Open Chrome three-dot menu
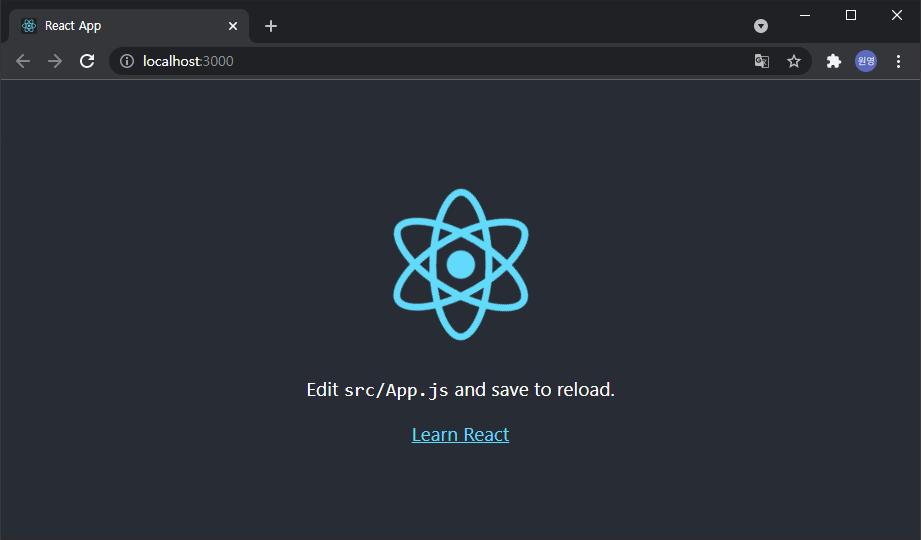This screenshot has width=921, height=540. (898, 61)
